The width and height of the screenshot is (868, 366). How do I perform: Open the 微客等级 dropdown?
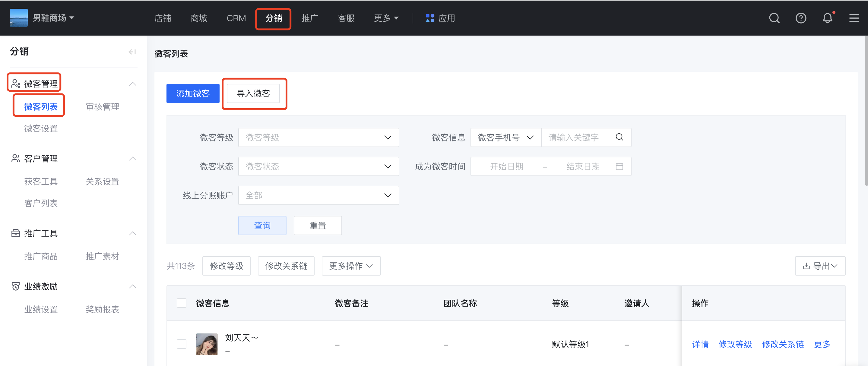318,137
